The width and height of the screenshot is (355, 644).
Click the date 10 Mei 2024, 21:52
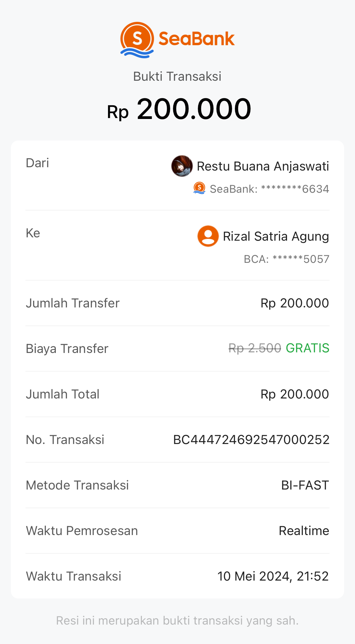tap(273, 576)
